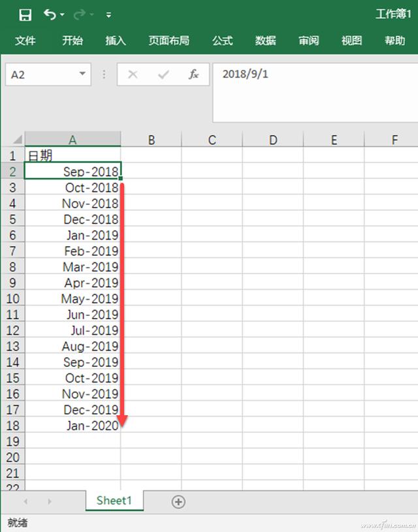This screenshot has width=418, height=532.
Task: Click cell containing Jan-2019
Action: [72, 235]
